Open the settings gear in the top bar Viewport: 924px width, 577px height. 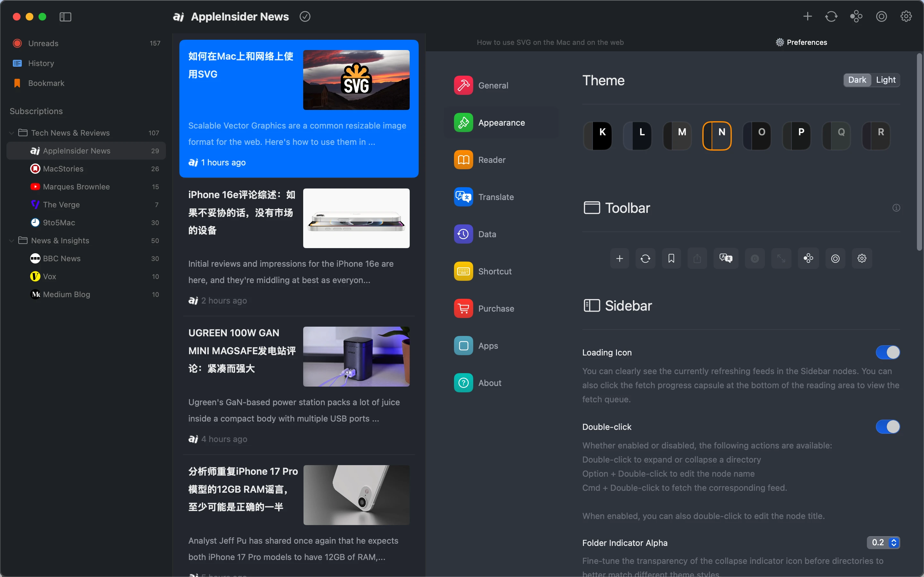[906, 16]
